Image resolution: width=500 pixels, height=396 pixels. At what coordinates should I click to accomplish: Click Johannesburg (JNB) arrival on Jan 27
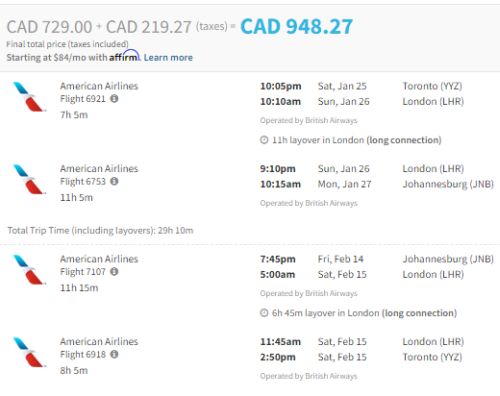pyautogui.click(x=448, y=184)
